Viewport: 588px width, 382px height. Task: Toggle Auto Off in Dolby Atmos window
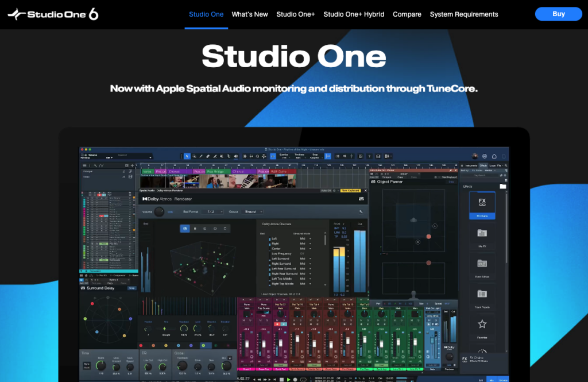326,191
